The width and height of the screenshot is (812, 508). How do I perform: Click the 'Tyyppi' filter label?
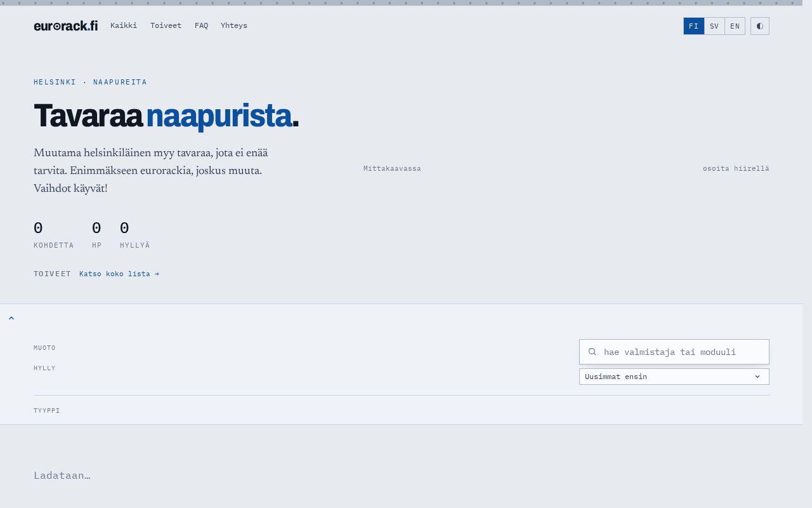tap(47, 411)
